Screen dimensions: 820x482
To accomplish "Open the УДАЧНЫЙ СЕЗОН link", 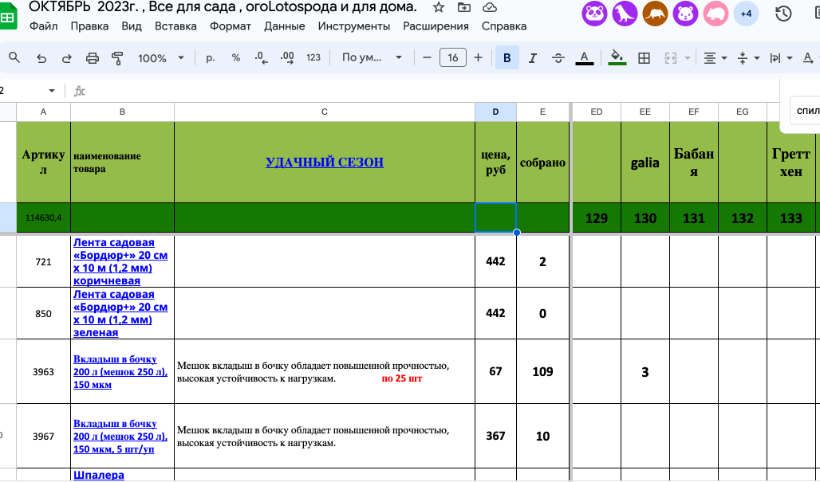I will pos(324,162).
